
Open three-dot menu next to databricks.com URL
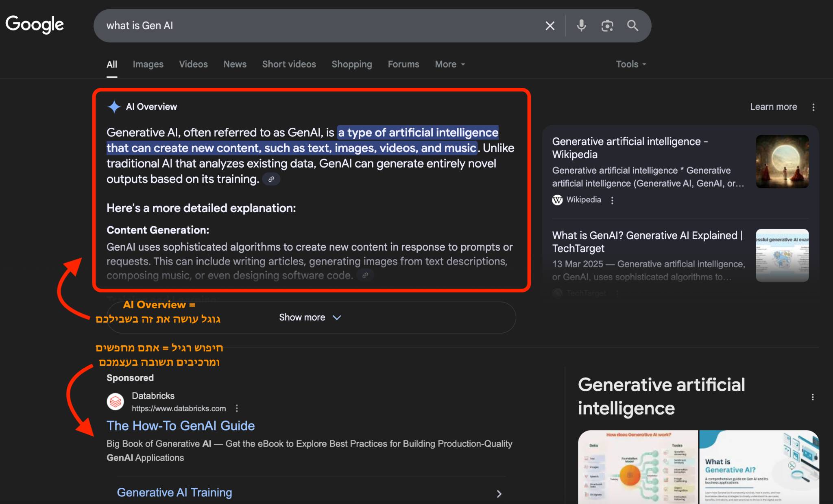(237, 408)
